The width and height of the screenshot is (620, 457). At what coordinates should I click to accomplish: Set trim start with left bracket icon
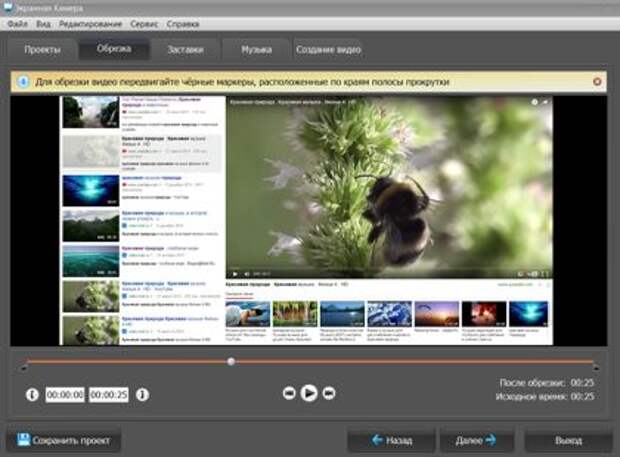tap(32, 395)
